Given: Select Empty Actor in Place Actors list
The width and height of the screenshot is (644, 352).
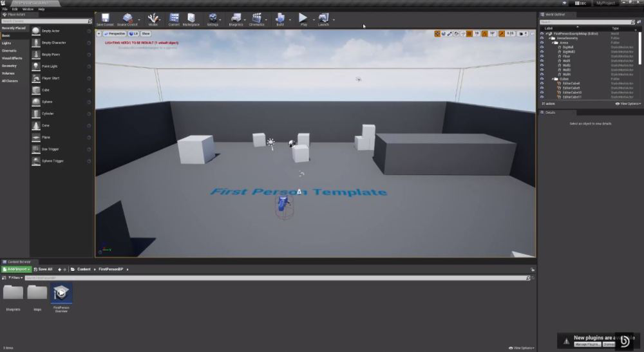Looking at the screenshot, I should [61, 31].
